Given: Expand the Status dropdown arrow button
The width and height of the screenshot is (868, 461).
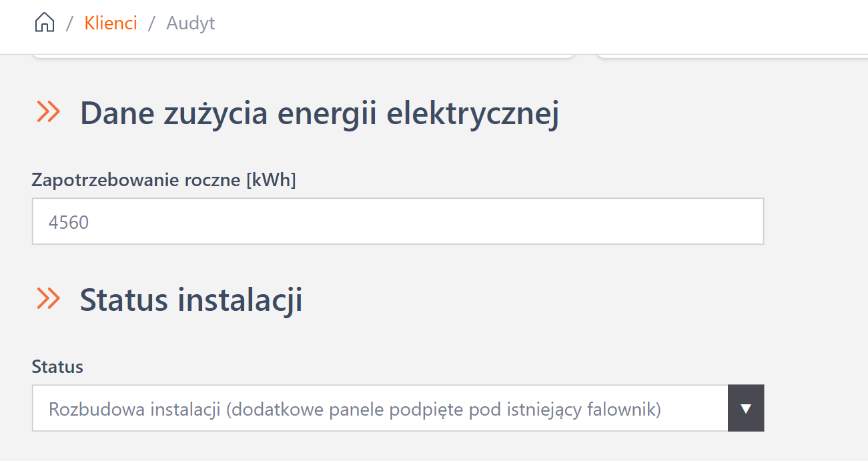Looking at the screenshot, I should [x=746, y=408].
